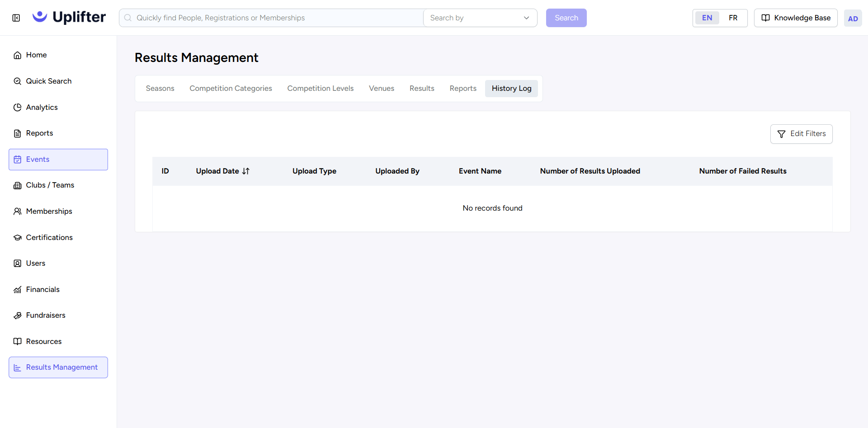Click the Number of Results Uploaded header
The width and height of the screenshot is (868, 428).
(590, 171)
